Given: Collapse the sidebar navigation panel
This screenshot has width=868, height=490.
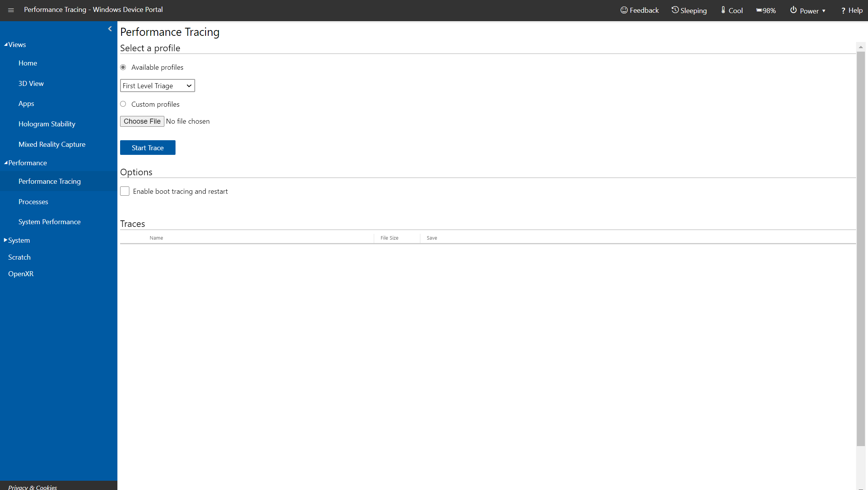Looking at the screenshot, I should (110, 28).
